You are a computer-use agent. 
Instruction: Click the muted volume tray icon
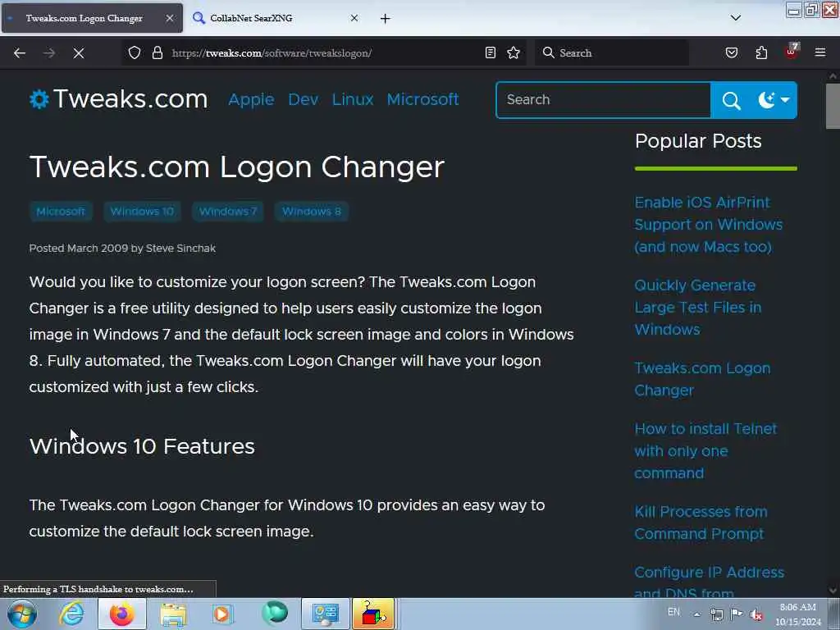coord(756,614)
